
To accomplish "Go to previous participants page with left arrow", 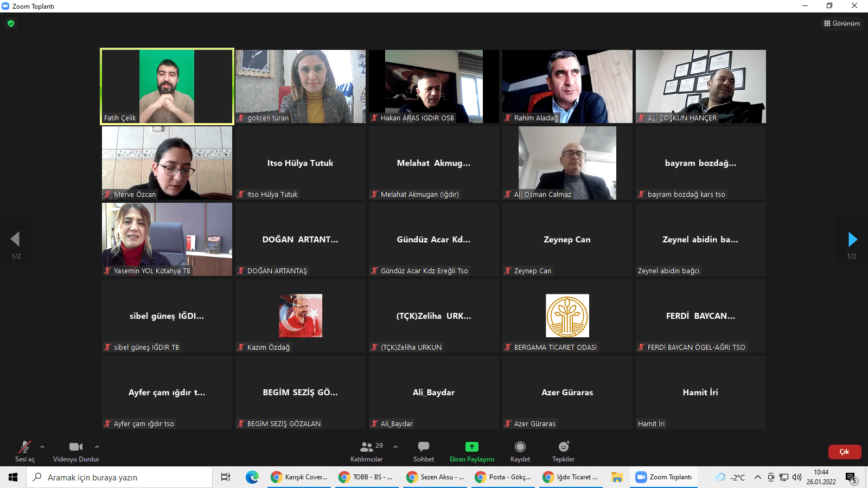I will point(15,239).
